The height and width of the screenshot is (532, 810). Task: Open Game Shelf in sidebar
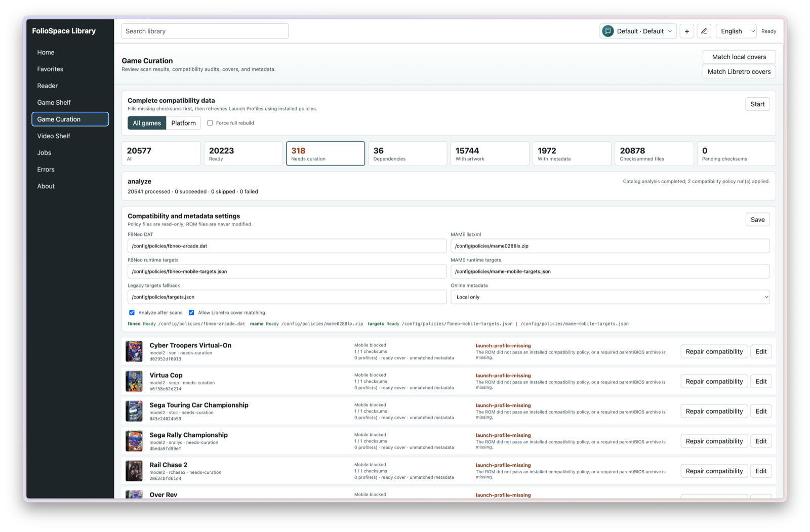tap(70, 102)
